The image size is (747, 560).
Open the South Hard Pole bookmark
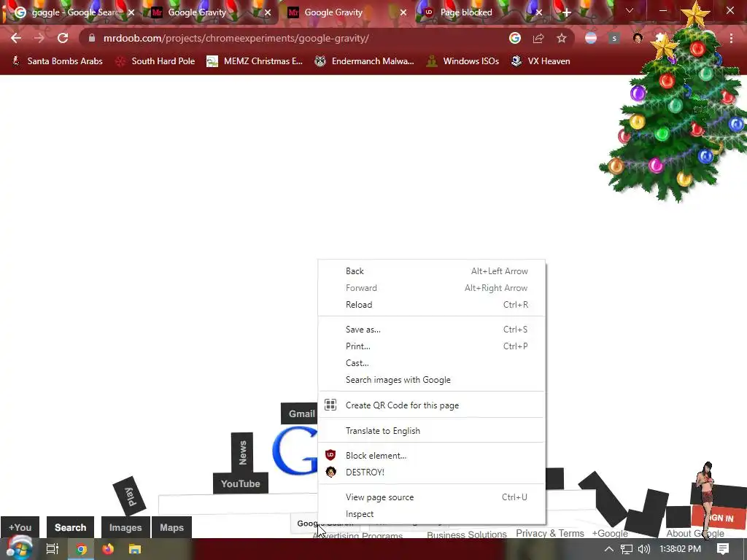pyautogui.click(x=156, y=61)
